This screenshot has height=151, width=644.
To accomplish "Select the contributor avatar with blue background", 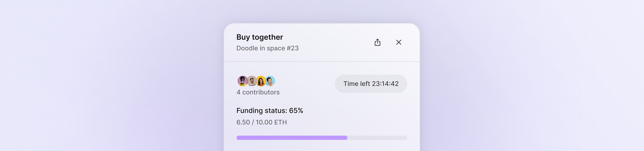I will point(270,81).
